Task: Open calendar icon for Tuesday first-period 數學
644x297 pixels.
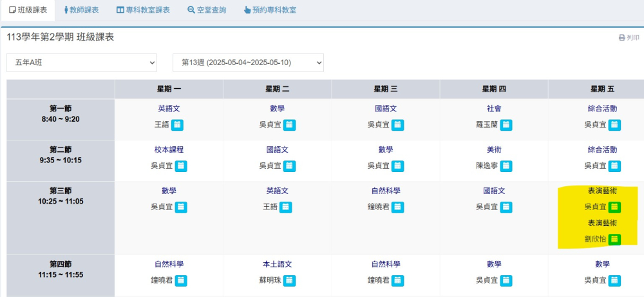Action: click(x=290, y=125)
